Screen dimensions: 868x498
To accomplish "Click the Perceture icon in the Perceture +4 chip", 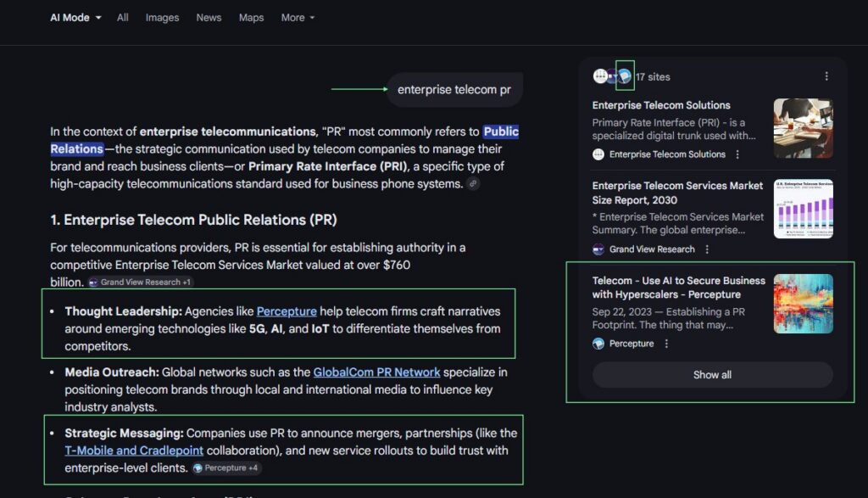I will tap(198, 467).
